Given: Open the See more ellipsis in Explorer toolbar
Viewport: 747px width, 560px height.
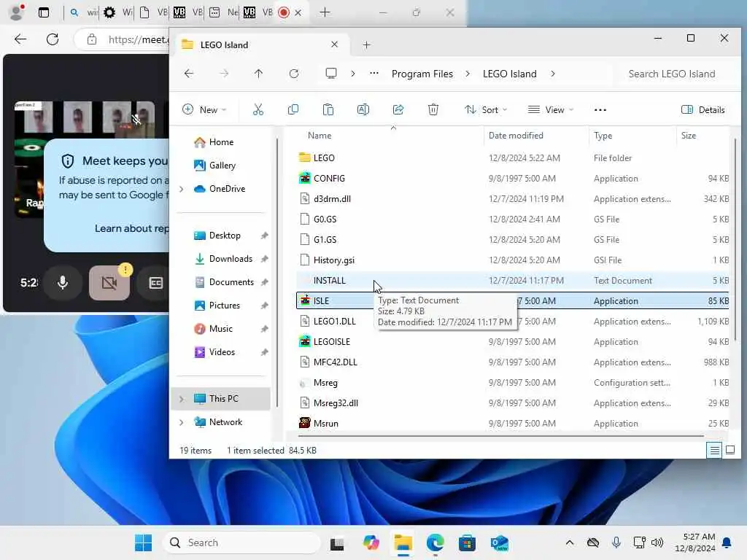Looking at the screenshot, I should [600, 110].
